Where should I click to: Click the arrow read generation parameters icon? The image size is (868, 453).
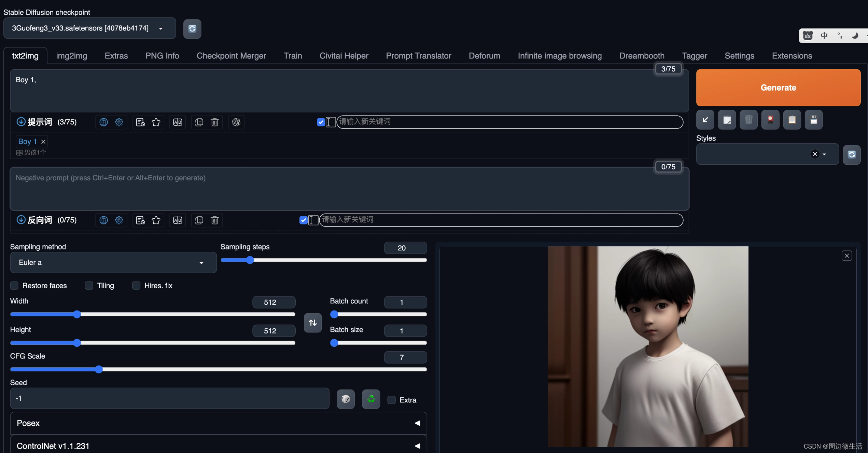705,120
